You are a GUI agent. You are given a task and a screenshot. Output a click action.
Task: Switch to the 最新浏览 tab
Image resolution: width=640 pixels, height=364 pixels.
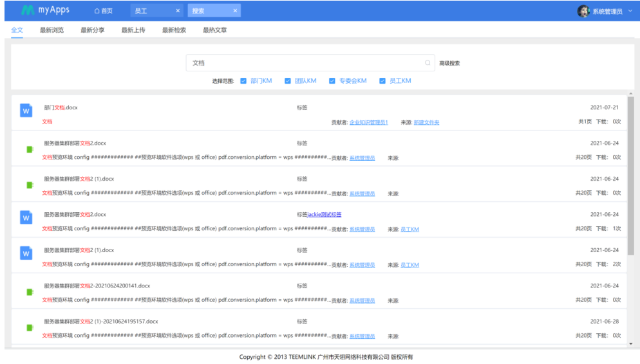[52, 30]
